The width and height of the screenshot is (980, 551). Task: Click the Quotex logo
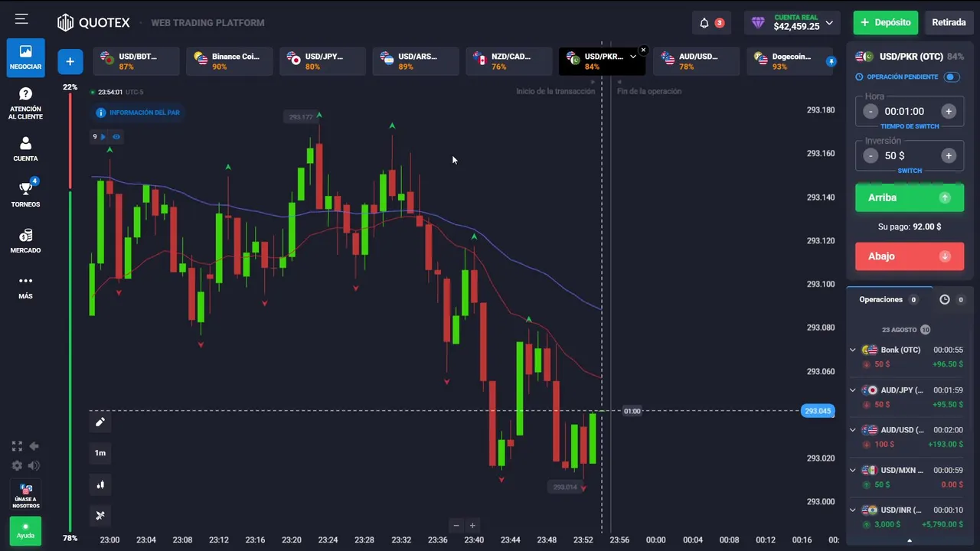point(93,22)
